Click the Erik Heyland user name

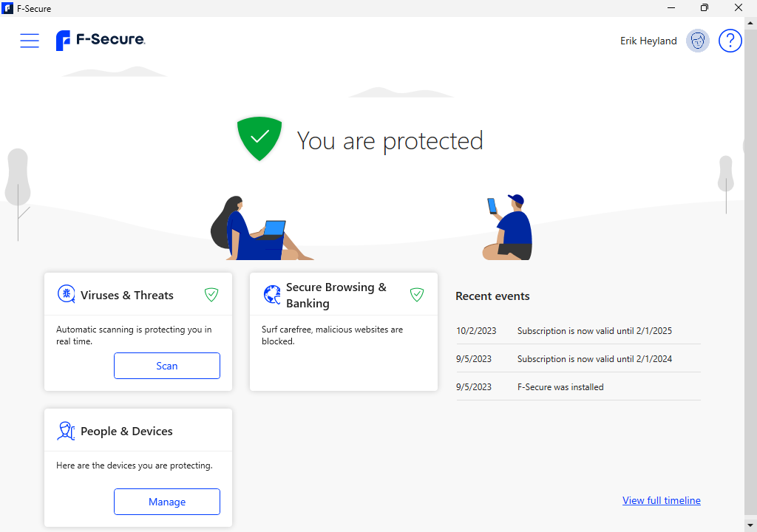[x=648, y=41]
